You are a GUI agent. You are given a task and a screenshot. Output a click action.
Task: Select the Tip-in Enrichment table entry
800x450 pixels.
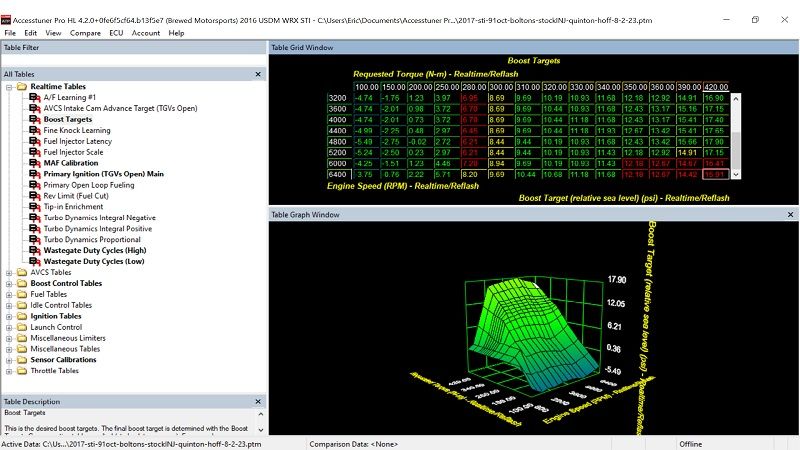(73, 207)
